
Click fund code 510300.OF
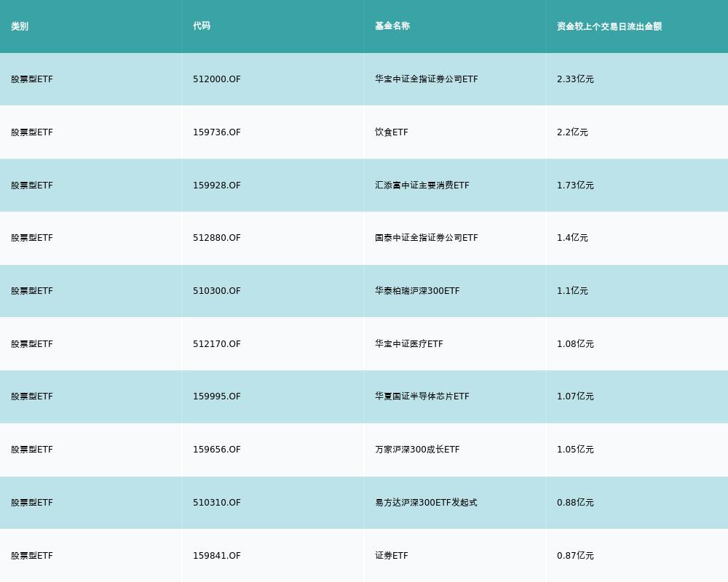click(217, 291)
